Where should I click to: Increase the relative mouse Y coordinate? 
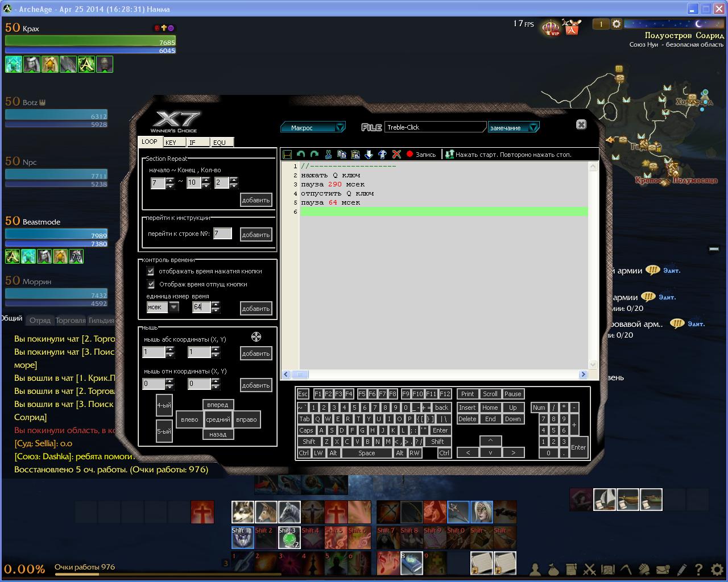pos(216,381)
